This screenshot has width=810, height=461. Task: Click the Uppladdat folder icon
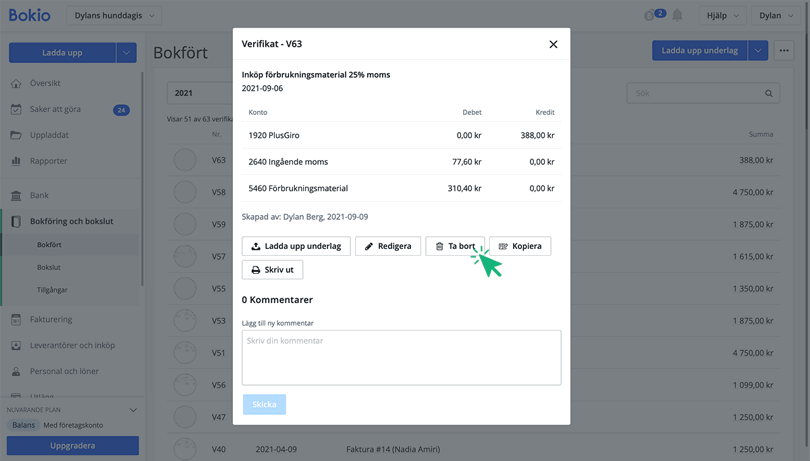[x=16, y=135]
